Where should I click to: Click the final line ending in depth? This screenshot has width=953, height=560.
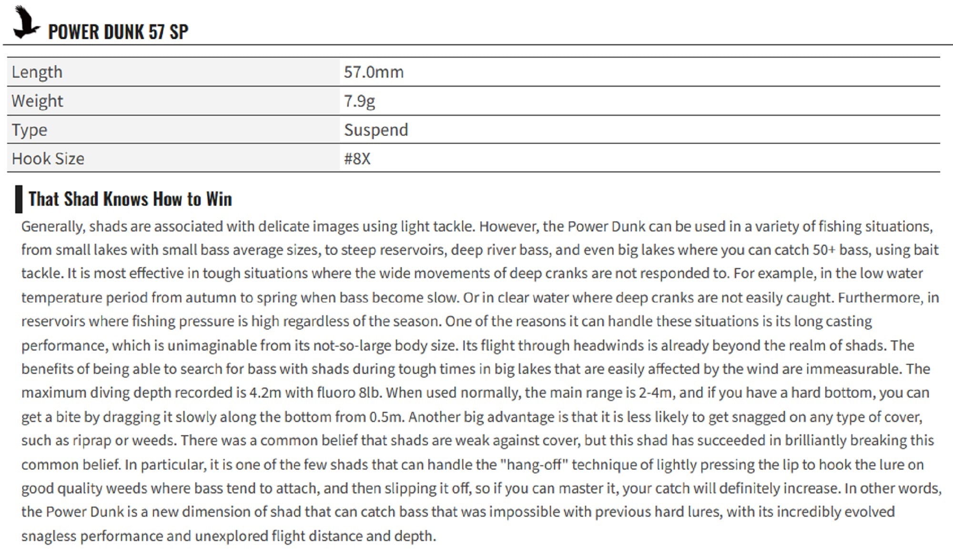(229, 536)
